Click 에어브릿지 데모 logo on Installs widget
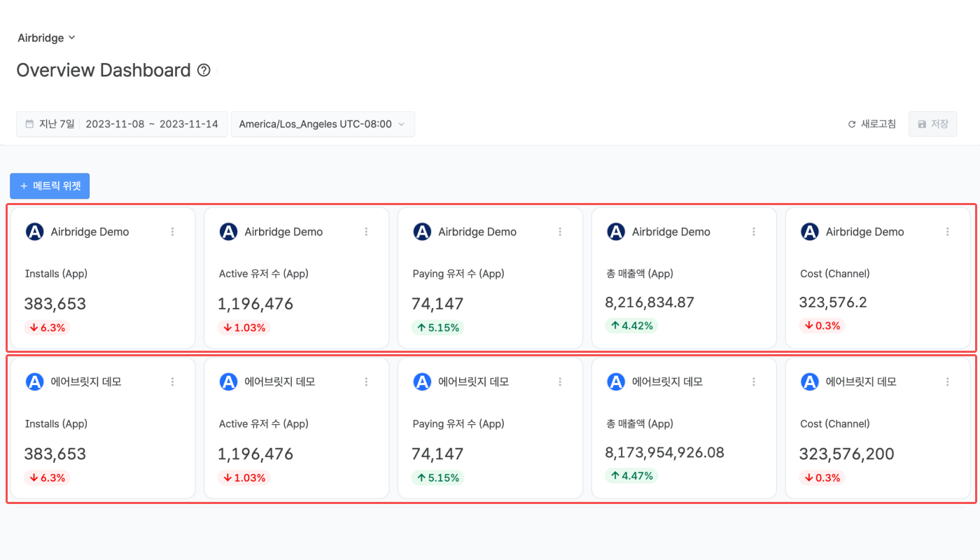Viewport: 980px width, 560px height. (34, 381)
